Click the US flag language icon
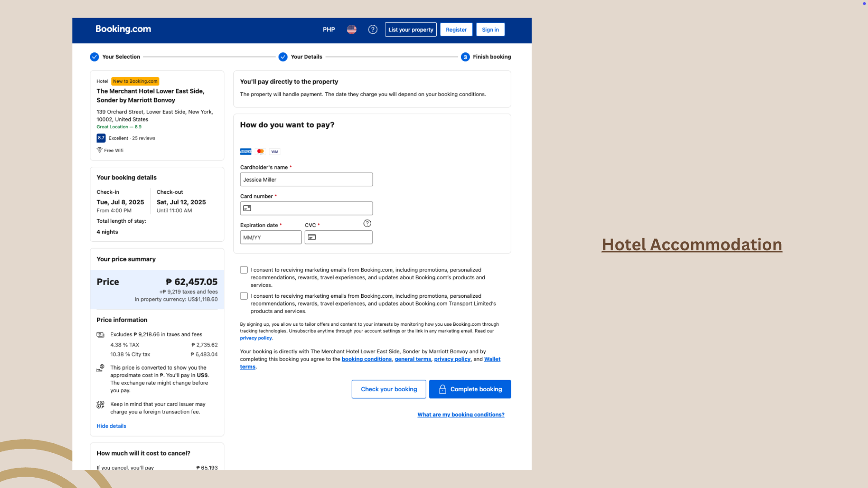This screenshot has width=868, height=488. coord(351,29)
